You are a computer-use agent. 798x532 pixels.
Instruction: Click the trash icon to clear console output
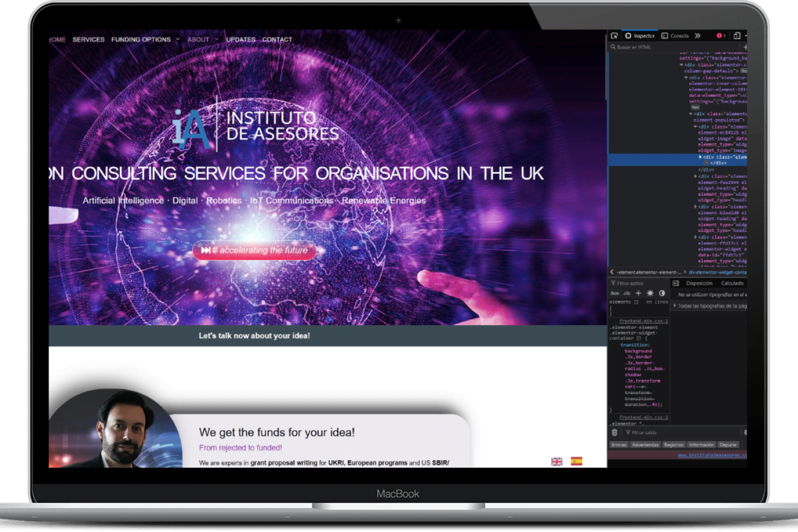click(614, 433)
